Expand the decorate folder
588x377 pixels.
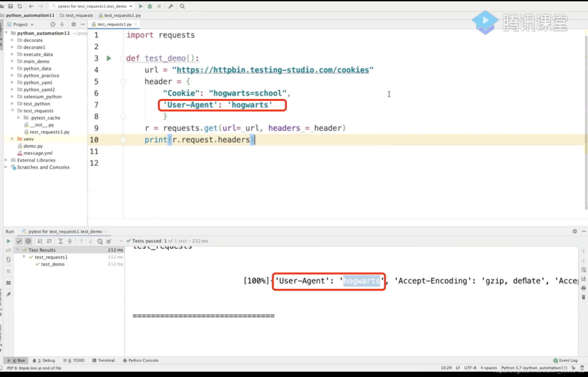(12, 40)
